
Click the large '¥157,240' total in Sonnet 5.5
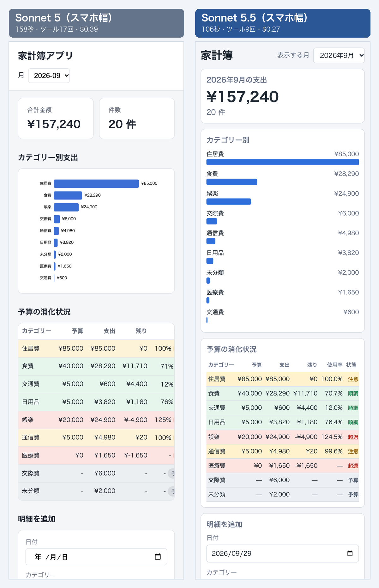[243, 97]
